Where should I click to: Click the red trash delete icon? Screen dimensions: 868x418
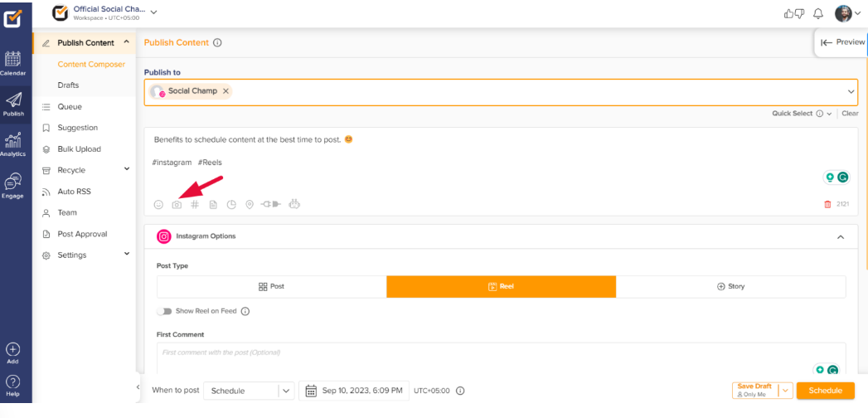pos(827,205)
